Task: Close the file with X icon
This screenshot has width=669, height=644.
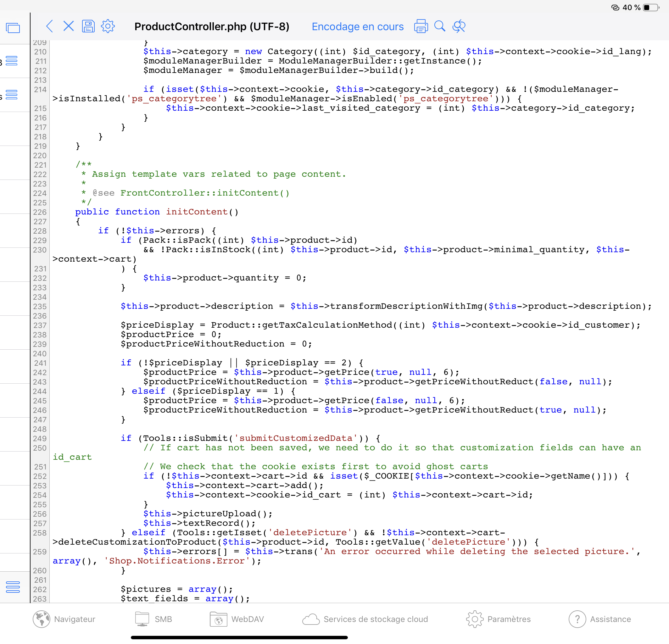Action: click(69, 26)
